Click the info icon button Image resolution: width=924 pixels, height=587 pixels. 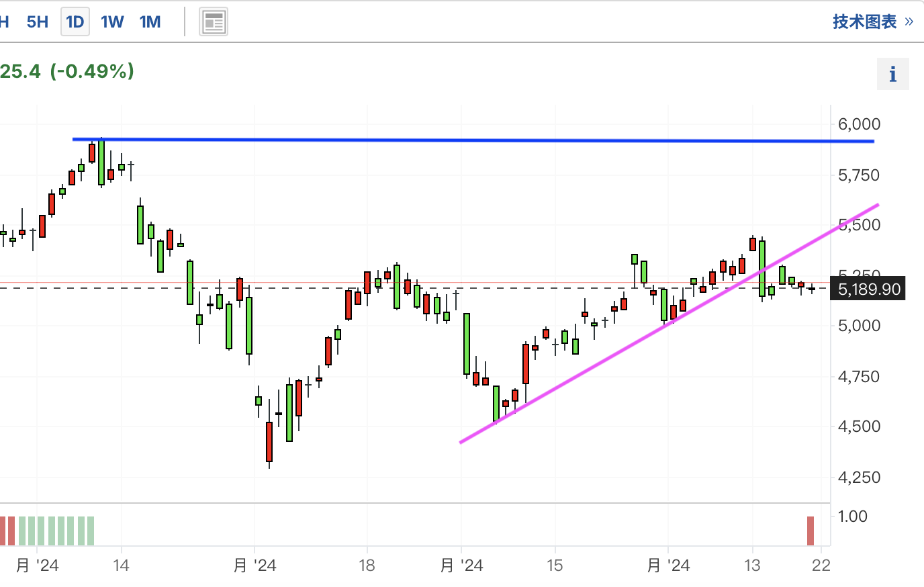[893, 74]
